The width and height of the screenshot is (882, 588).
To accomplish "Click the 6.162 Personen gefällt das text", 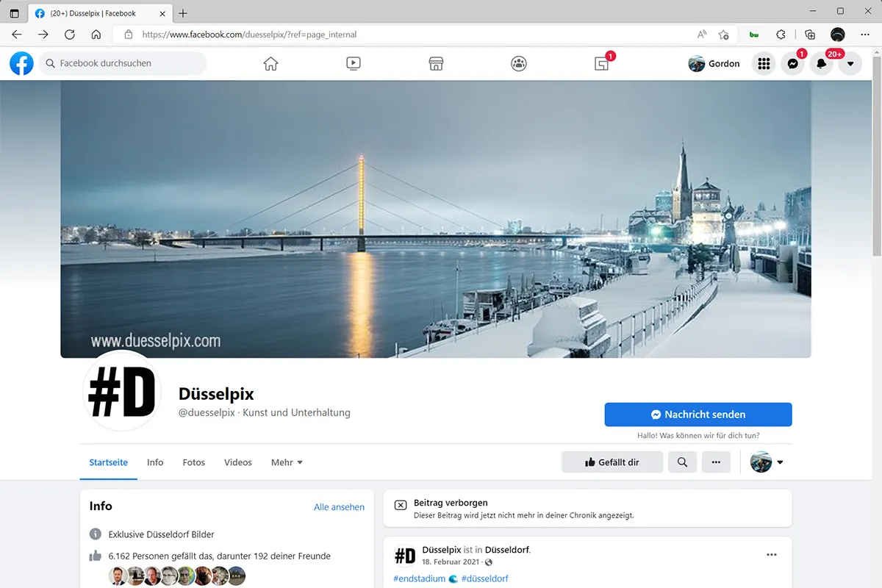I will (219, 556).
